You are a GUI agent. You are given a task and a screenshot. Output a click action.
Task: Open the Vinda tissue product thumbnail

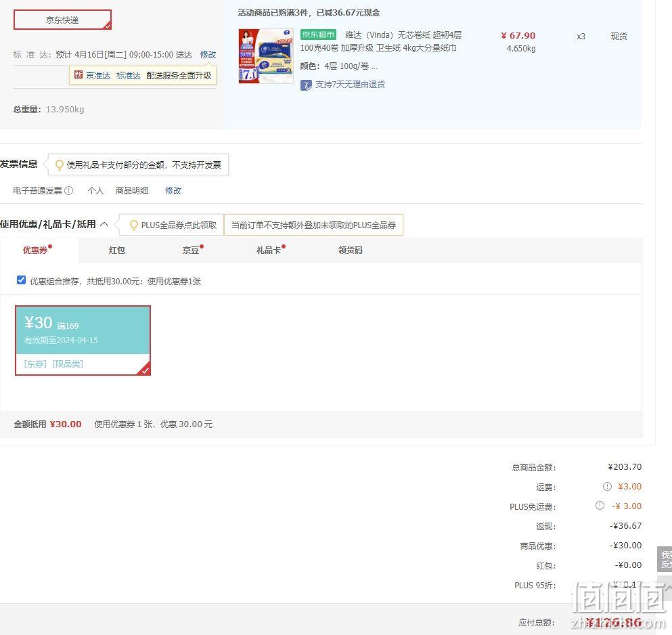266,56
